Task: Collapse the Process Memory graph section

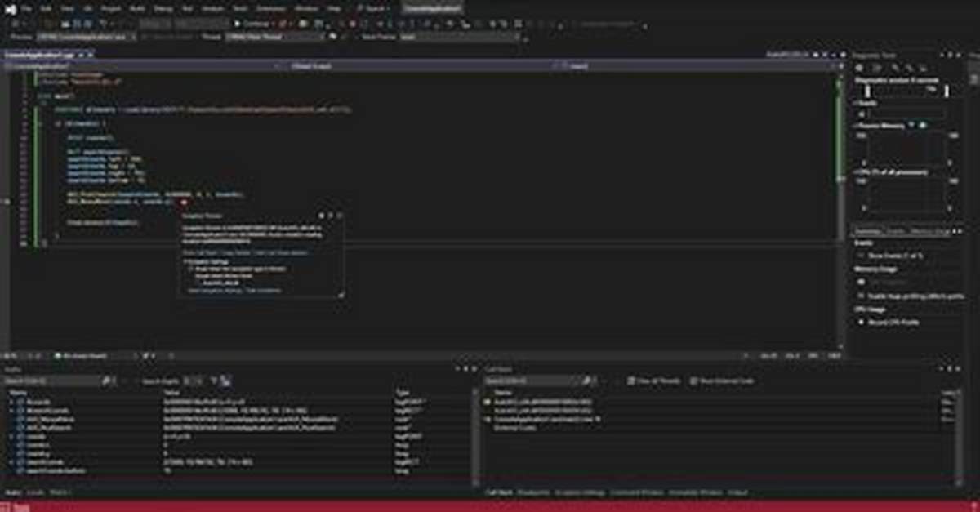Action: (x=856, y=126)
